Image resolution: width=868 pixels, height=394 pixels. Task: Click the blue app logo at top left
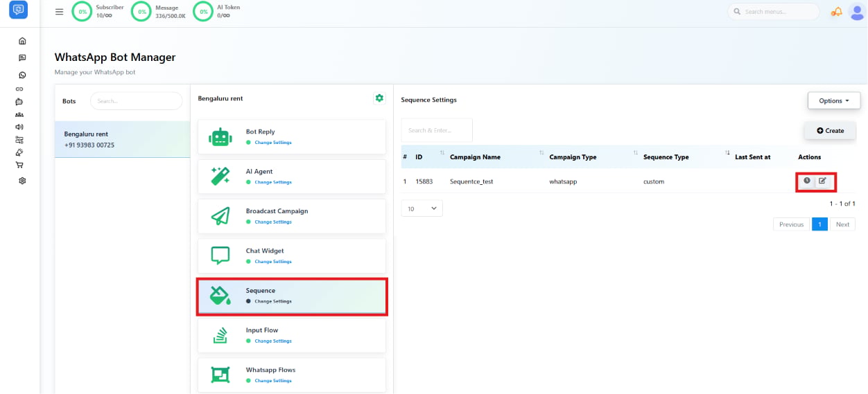coord(19,9)
